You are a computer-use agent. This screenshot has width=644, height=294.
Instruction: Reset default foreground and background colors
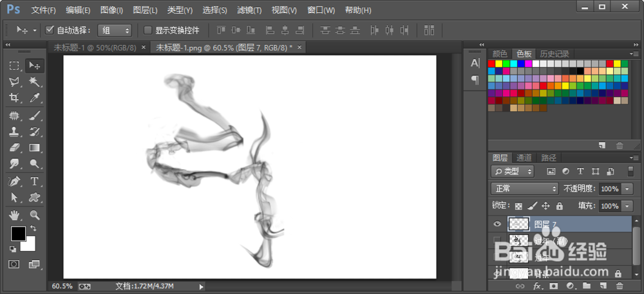[x=13, y=248]
